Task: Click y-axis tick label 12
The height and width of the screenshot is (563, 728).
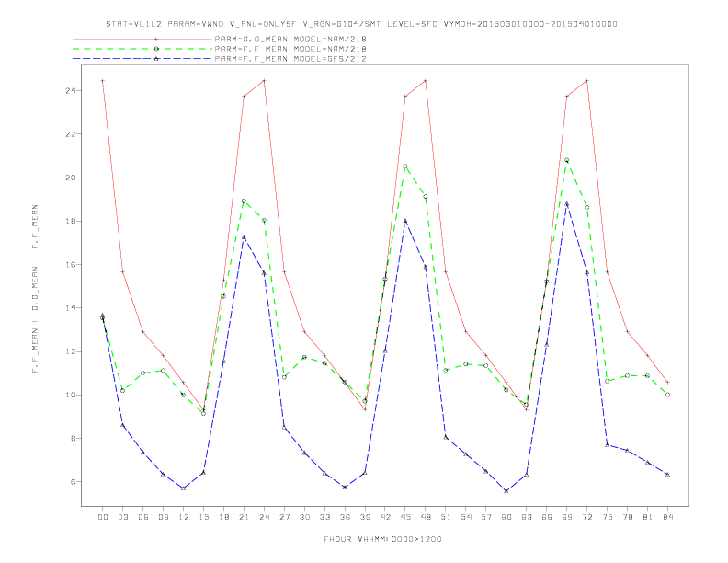Action: tap(71, 351)
